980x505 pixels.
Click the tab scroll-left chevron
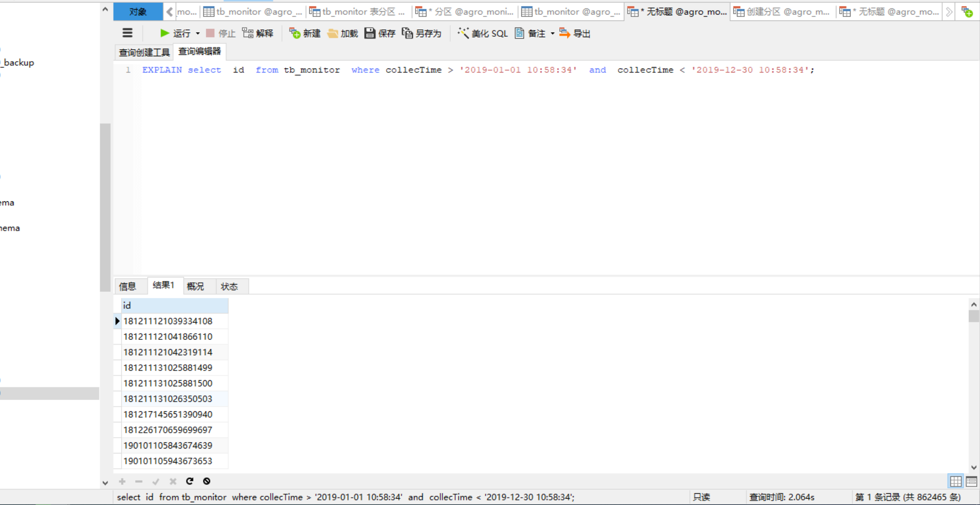click(169, 11)
